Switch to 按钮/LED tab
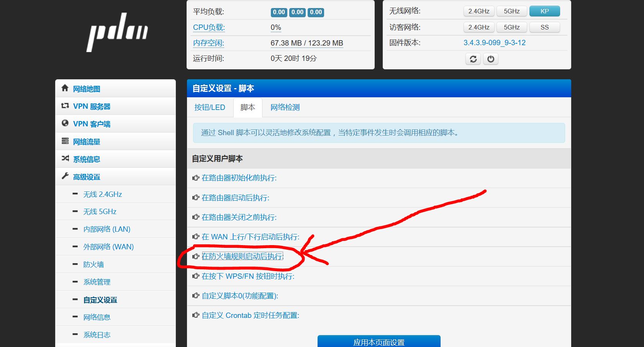Viewport: 644px width, 347px height. [x=210, y=107]
